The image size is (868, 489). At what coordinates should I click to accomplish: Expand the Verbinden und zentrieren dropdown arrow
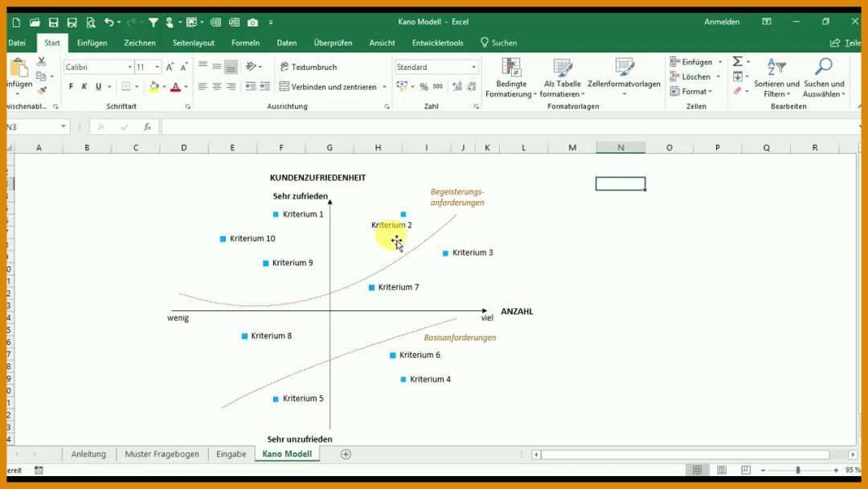click(x=384, y=87)
